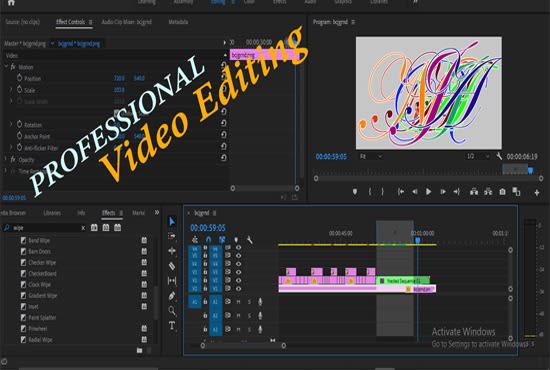This screenshot has width=550, height=370.
Task: Toggle lock on audio track A1
Action: 206,302
